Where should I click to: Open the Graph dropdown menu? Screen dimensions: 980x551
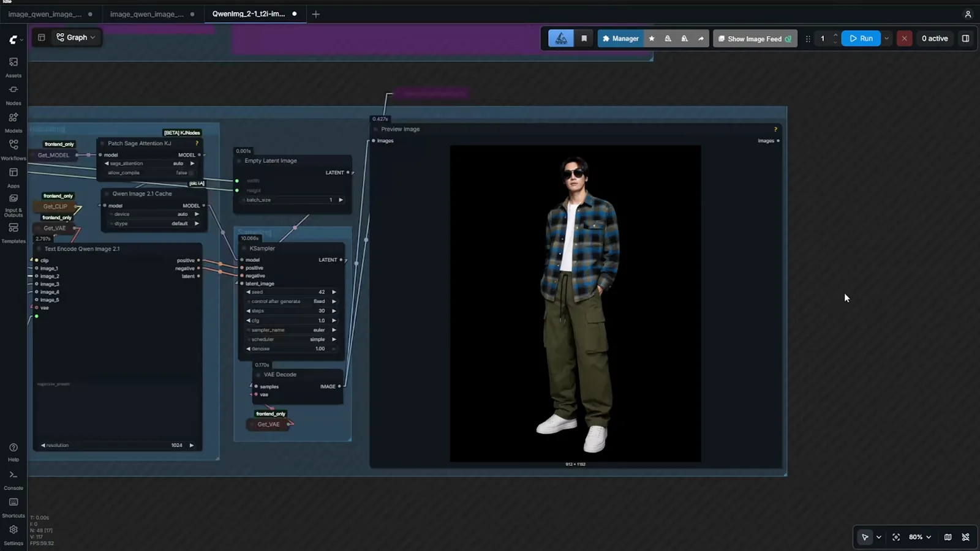tap(76, 37)
